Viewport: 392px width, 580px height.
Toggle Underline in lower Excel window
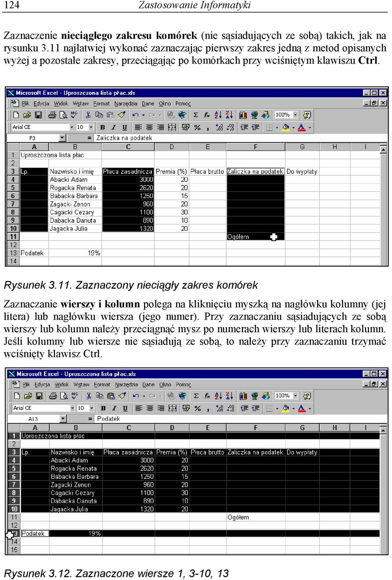point(125,408)
